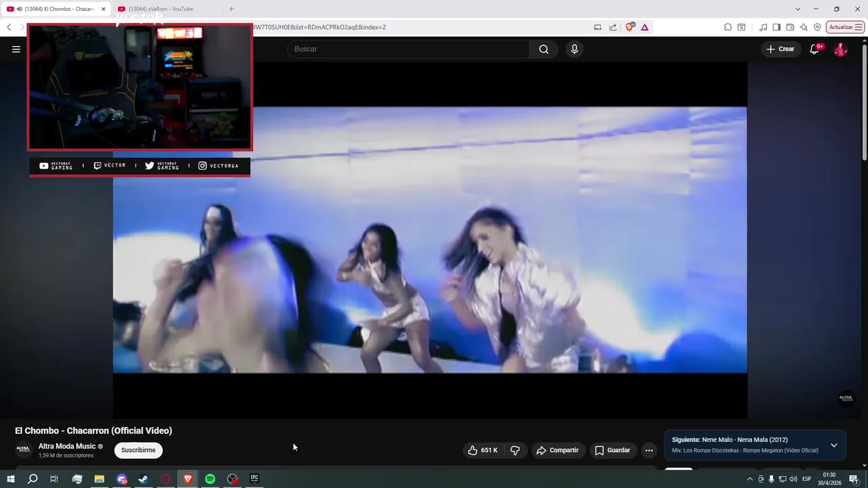Open the Windows notification center icon
868x488 pixels.
[x=854, y=479]
